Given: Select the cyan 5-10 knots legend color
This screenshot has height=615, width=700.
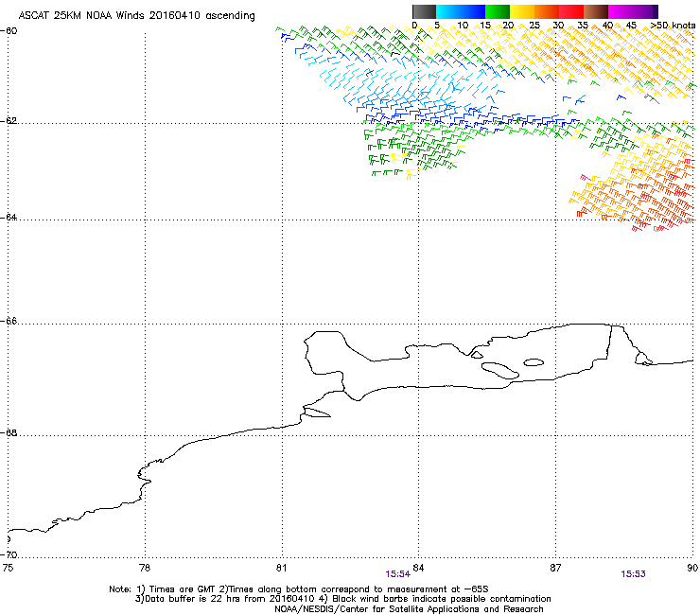Looking at the screenshot, I should tap(448, 11).
